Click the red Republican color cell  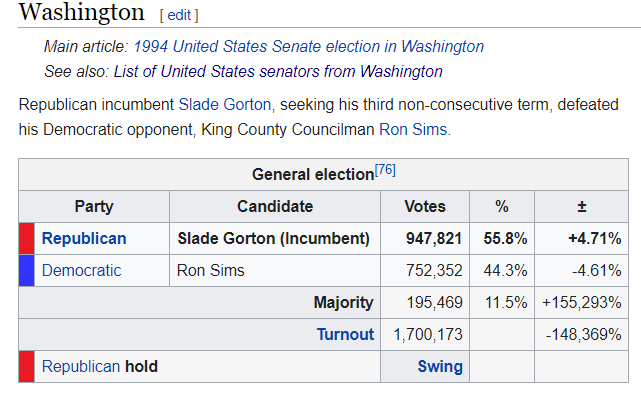pyautogui.click(x=27, y=239)
